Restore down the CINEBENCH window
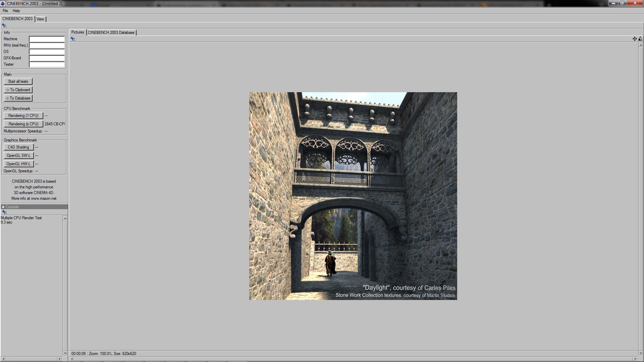This screenshot has height=362, width=644. click(x=622, y=3)
